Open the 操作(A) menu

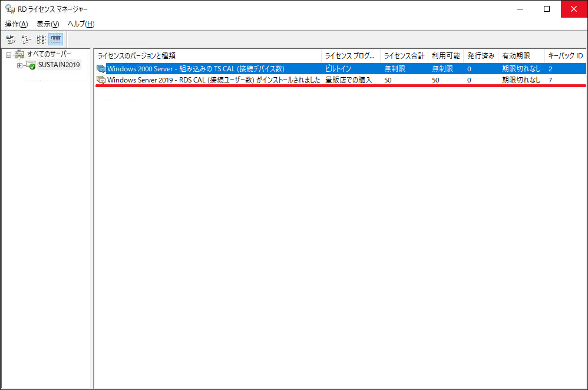pos(16,24)
